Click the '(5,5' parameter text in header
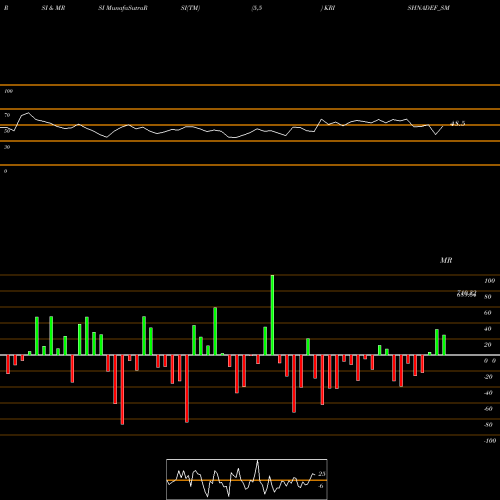Viewport: 500px width, 500px height. (257, 8)
